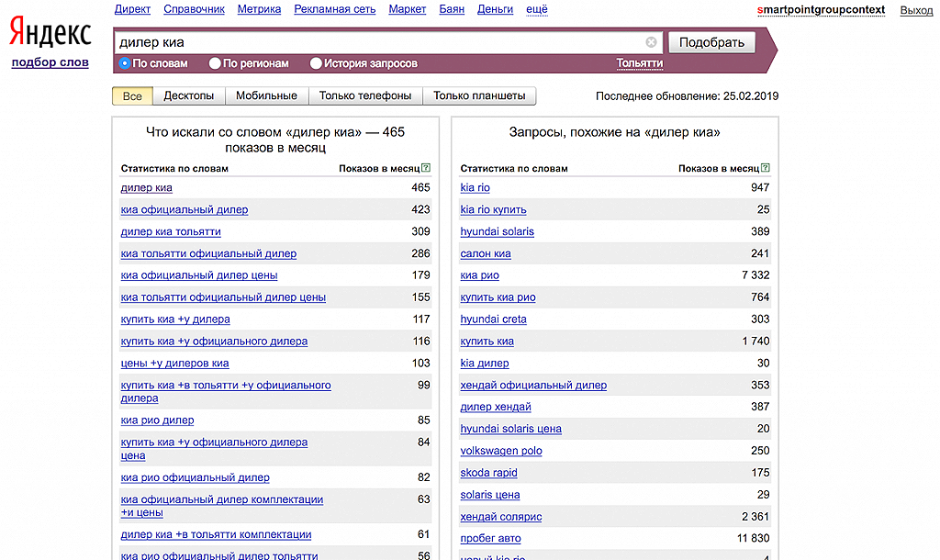This screenshot has width=940, height=560.
Task: Click the Выход logout link
Action: click(x=916, y=10)
